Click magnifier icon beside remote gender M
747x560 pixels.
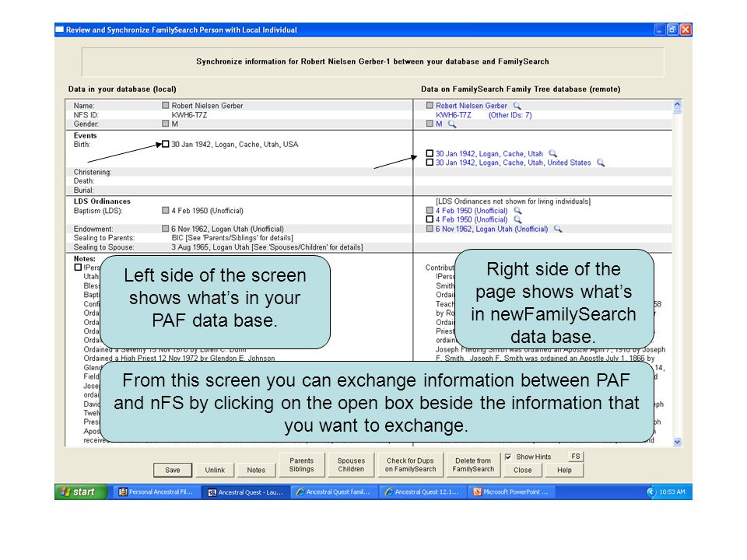452,124
